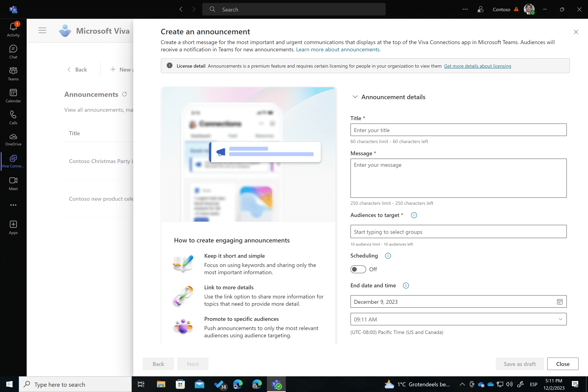
Task: Open Settings and more ellipsis in title bar
Action: (x=465, y=9)
